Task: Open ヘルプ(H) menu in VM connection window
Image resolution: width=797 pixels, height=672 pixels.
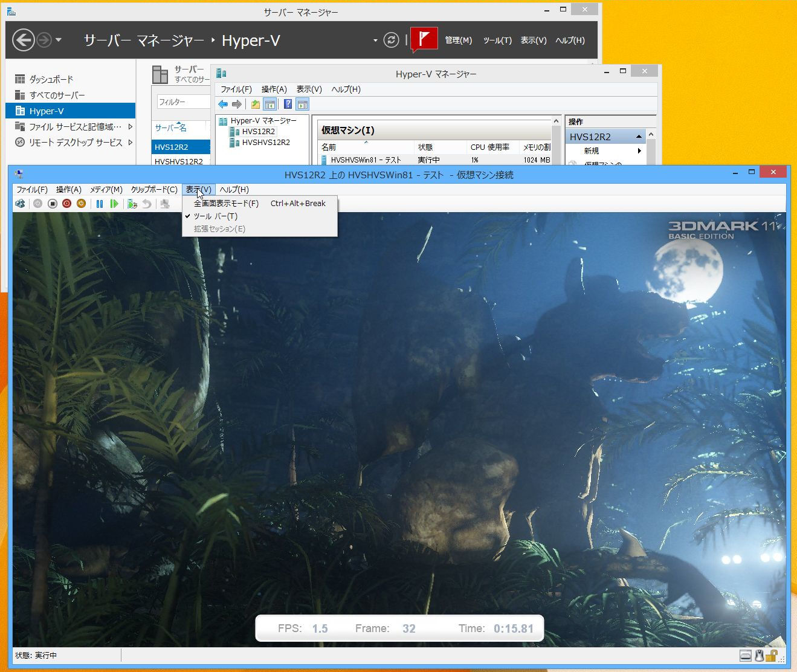Action: (x=234, y=190)
